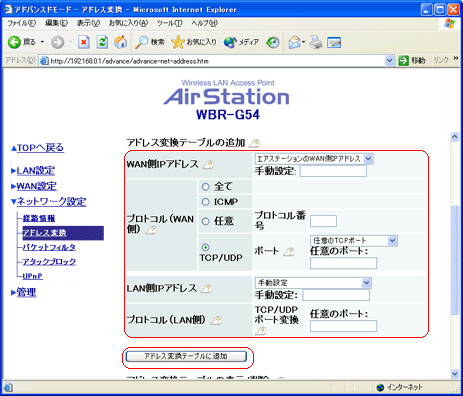Viewport: 463px width, 396px height.
Task: Open Favorites (お気に入り) star toolbar button
Action: (x=194, y=42)
